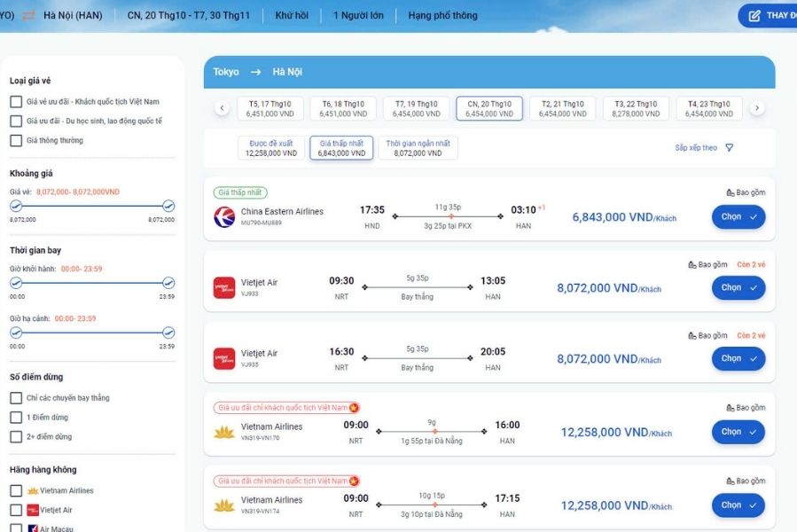This screenshot has width=797, height=532.
Task: Select the T6, 18 Thg10 date tab
Action: [x=343, y=108]
